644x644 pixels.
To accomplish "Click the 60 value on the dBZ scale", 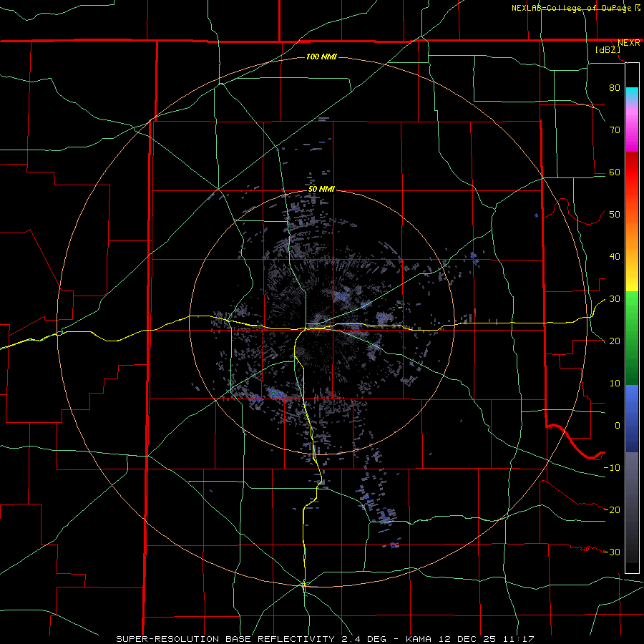I will (615, 172).
